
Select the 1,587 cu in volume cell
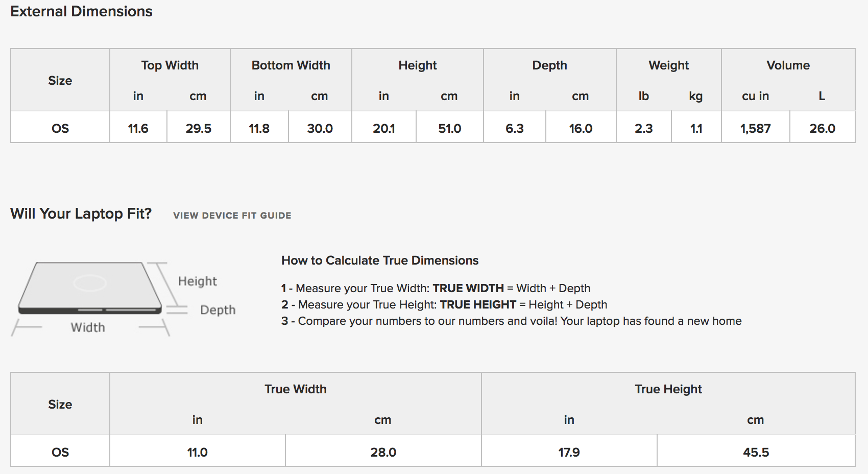[756, 128]
